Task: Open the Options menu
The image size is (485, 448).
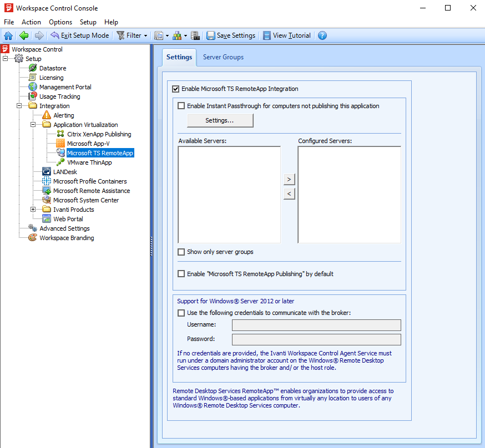Action: (60, 22)
